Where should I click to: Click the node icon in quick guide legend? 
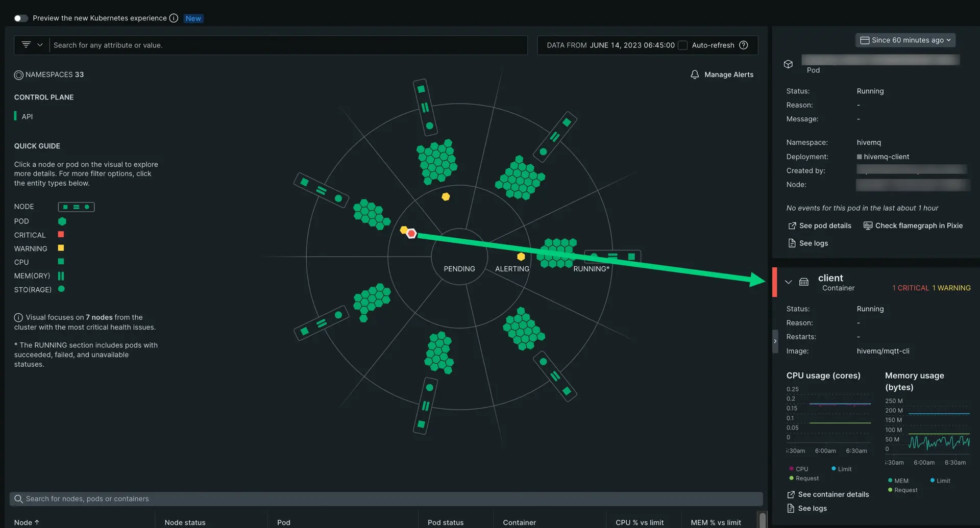point(76,207)
